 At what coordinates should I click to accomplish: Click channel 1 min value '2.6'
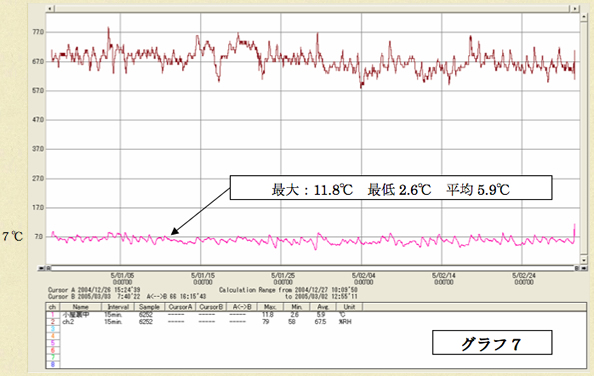click(294, 315)
